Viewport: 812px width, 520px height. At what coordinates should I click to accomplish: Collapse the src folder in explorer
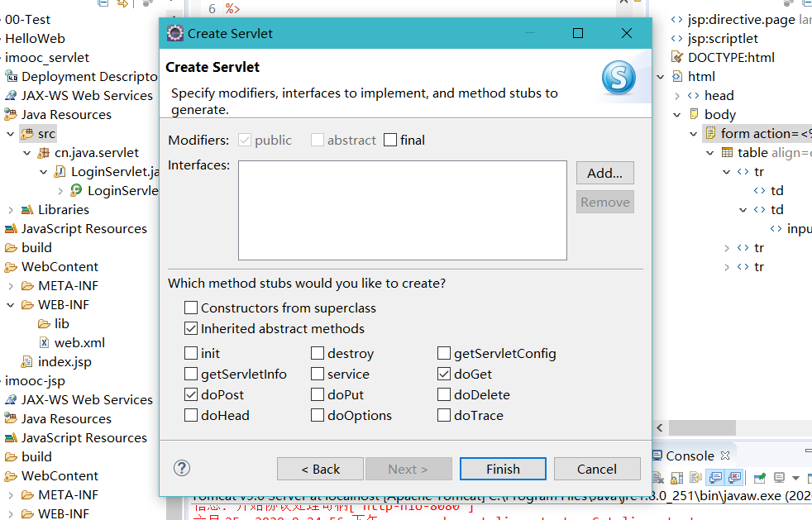(11, 134)
